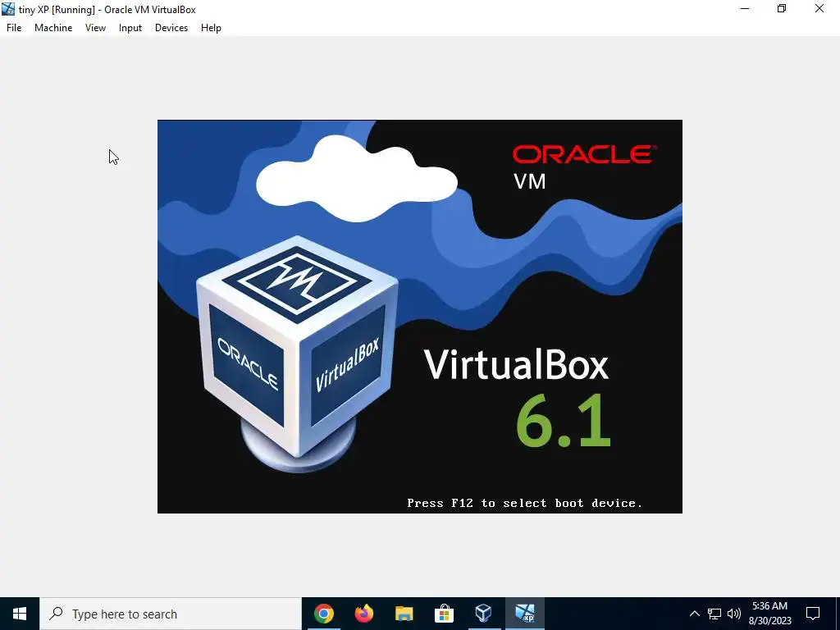Open the Help menu

click(211, 28)
